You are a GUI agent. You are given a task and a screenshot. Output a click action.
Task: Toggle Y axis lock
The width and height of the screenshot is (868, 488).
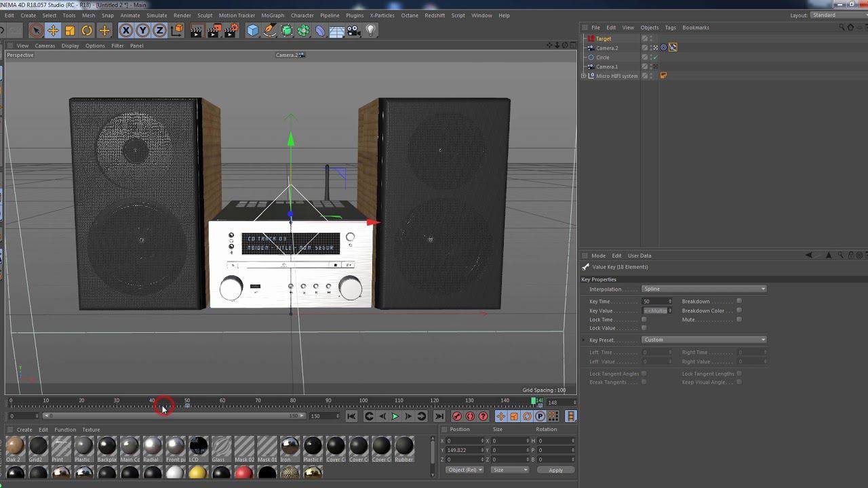[x=142, y=30]
